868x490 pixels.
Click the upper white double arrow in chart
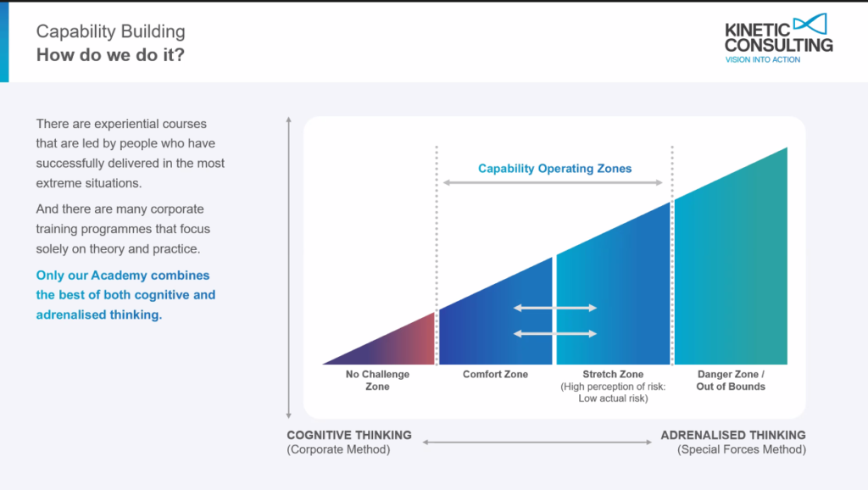(555, 308)
